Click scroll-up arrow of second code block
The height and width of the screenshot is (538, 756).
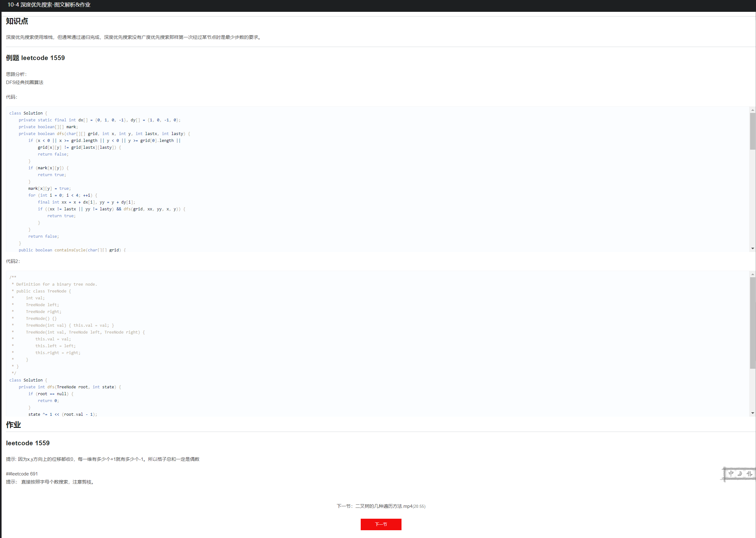pyautogui.click(x=753, y=274)
